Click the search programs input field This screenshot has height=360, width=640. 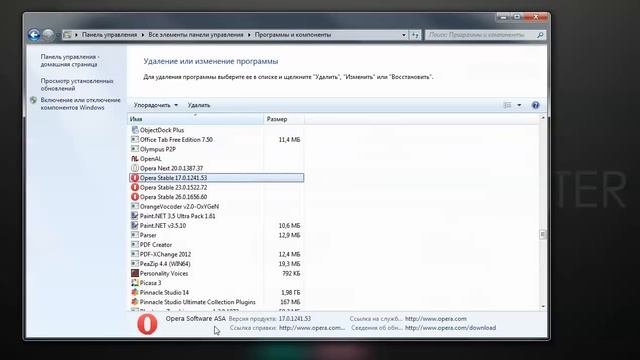(x=480, y=35)
